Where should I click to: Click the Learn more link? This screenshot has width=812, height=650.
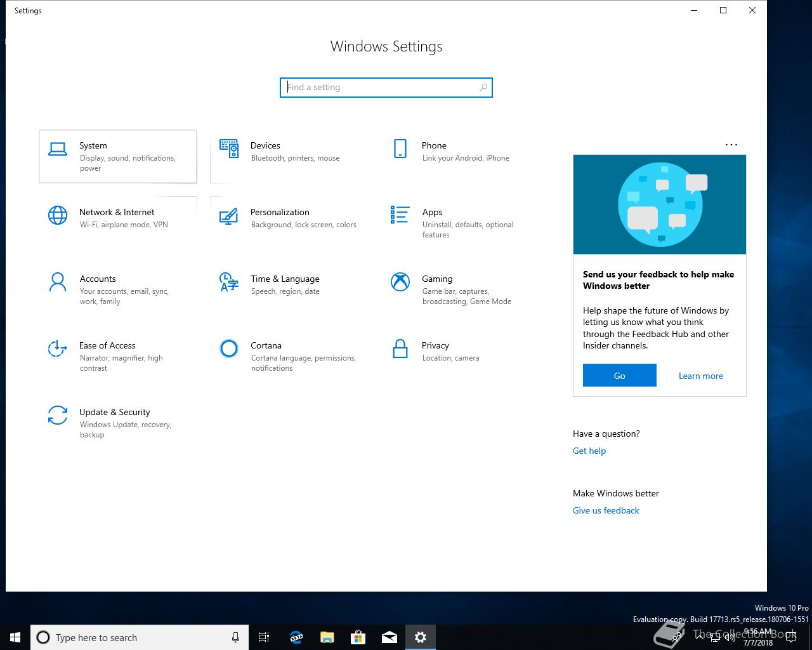click(x=701, y=376)
